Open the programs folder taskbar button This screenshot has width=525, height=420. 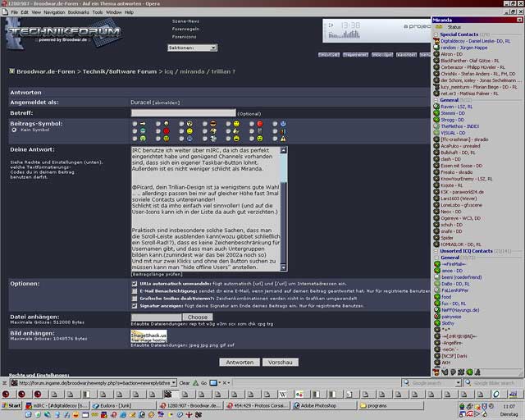coord(391,405)
